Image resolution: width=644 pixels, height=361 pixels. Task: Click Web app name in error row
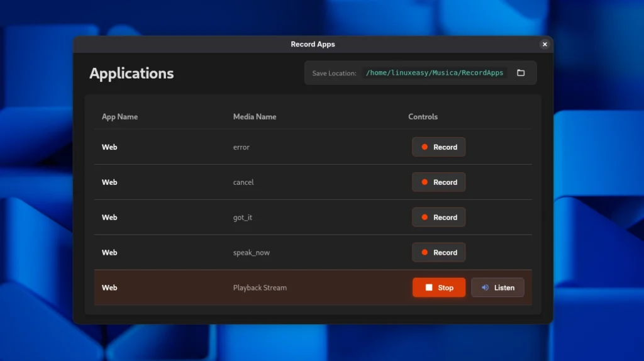tap(109, 147)
